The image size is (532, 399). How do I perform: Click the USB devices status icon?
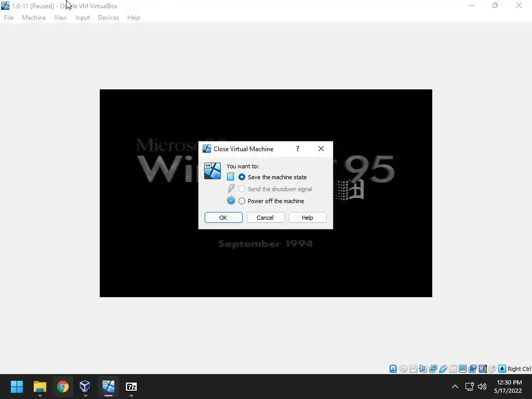443,369
